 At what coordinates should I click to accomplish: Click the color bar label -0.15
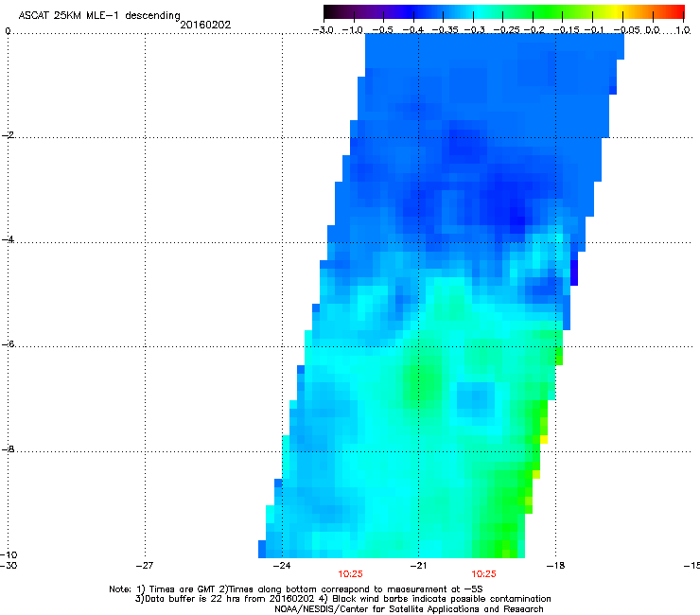click(x=566, y=30)
